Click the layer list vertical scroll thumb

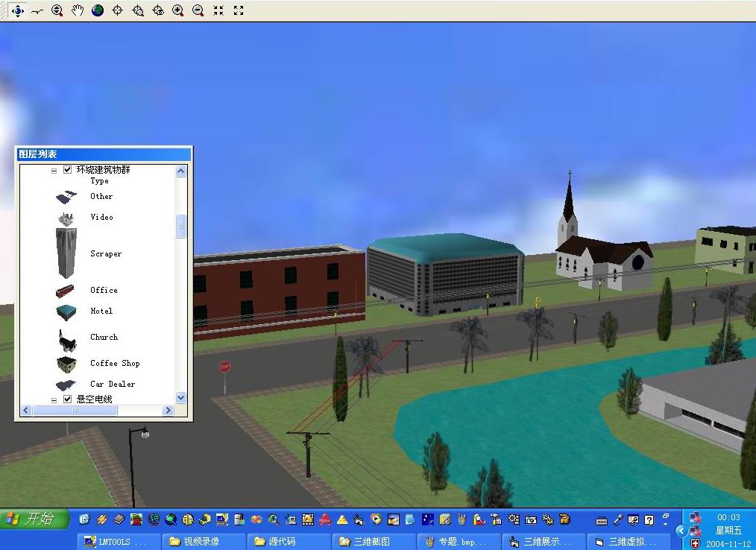pos(181,227)
